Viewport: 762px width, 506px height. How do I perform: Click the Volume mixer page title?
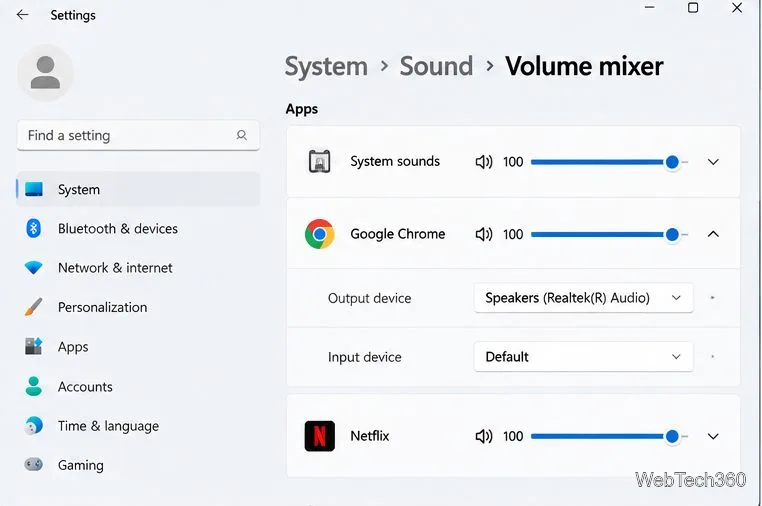pos(584,66)
